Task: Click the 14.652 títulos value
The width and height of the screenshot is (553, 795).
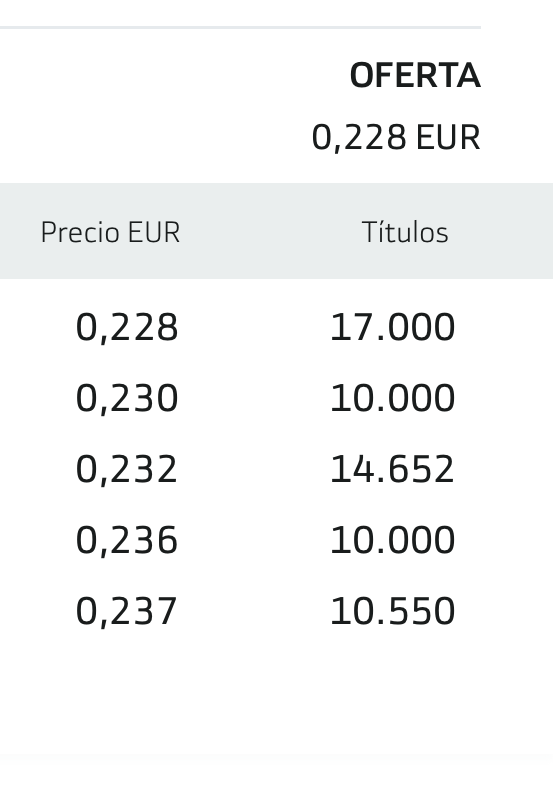Action: tap(392, 469)
